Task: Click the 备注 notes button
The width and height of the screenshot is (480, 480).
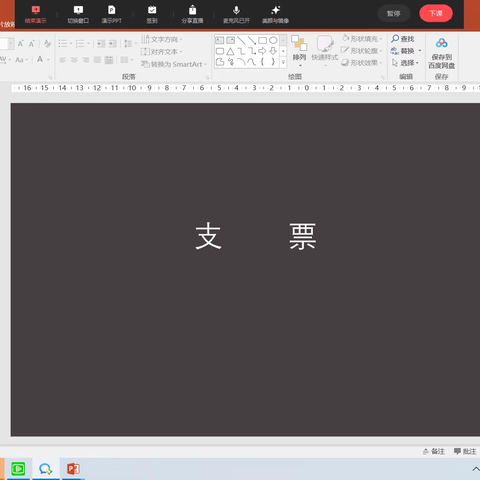Action: tap(434, 451)
